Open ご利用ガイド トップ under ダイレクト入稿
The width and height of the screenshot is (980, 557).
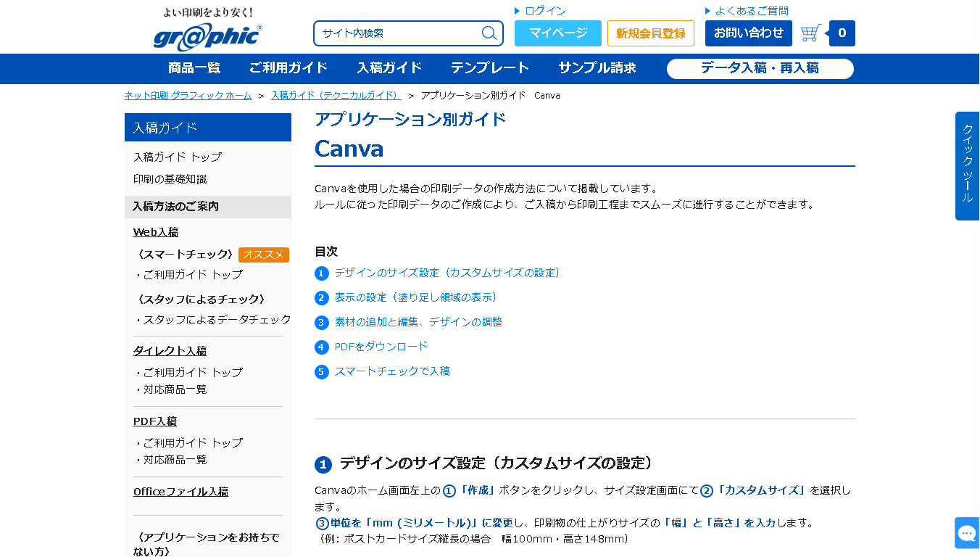[x=193, y=373]
